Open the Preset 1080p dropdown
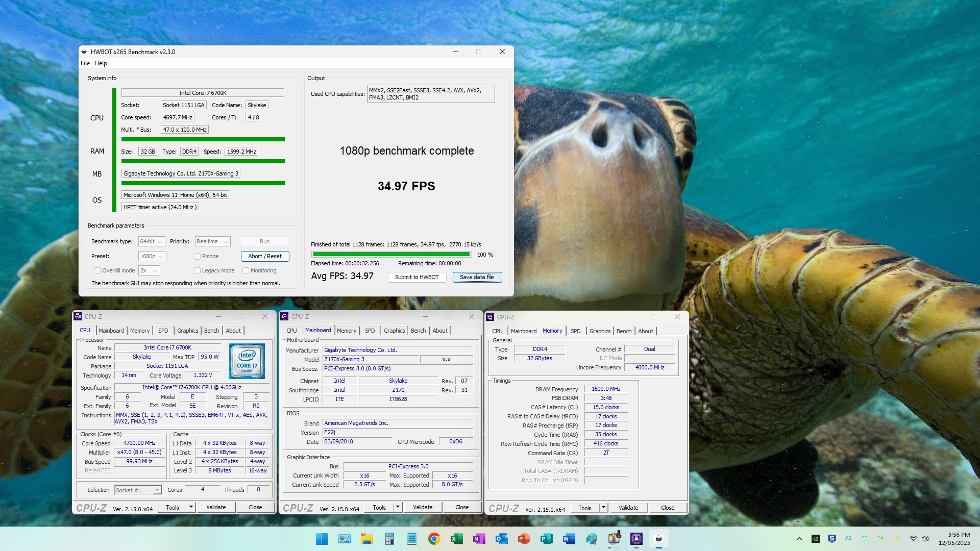Viewport: 980px width, 551px height. pyautogui.click(x=152, y=256)
